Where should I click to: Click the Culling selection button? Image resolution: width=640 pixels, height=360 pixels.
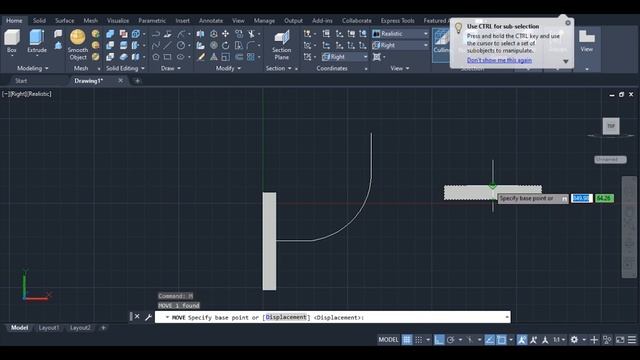click(x=441, y=45)
